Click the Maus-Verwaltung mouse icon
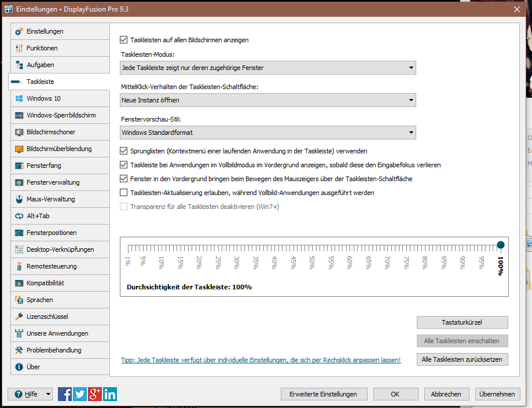The image size is (532, 408). [19, 199]
